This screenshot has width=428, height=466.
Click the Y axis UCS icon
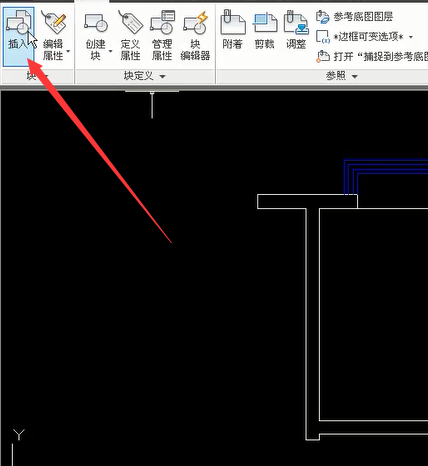[18, 435]
